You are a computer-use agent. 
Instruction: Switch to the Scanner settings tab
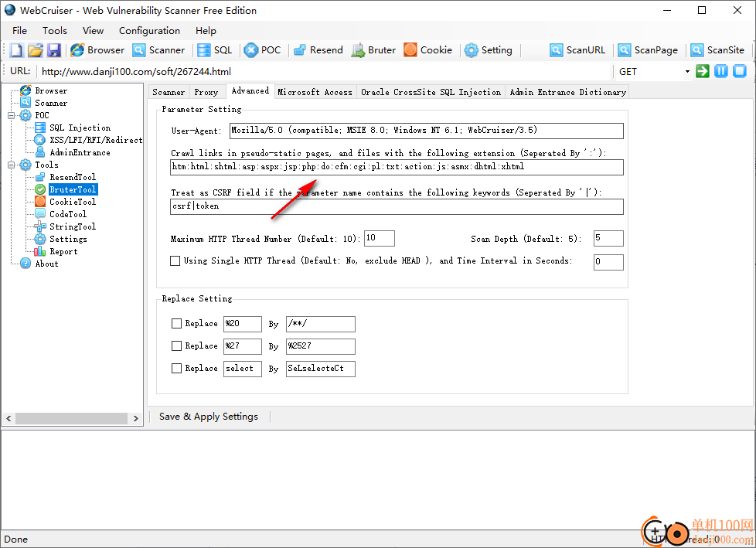(169, 92)
